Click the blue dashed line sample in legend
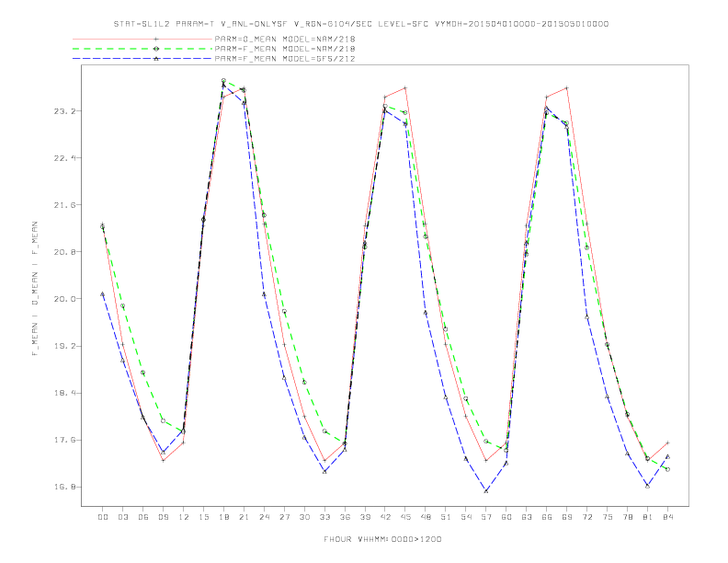Viewport: 728px width, 563px height. point(142,59)
